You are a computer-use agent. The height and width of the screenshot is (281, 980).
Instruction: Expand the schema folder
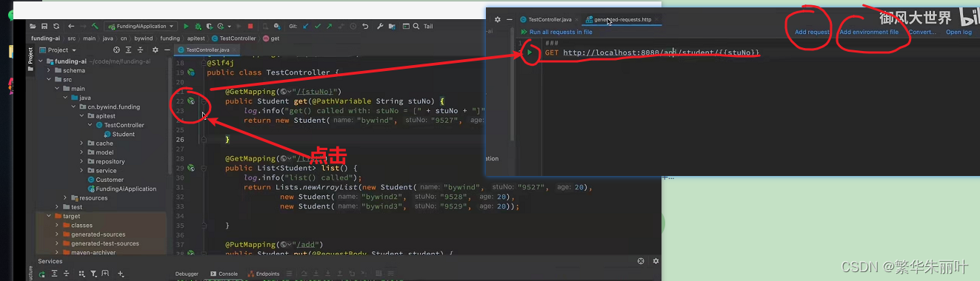click(50, 70)
